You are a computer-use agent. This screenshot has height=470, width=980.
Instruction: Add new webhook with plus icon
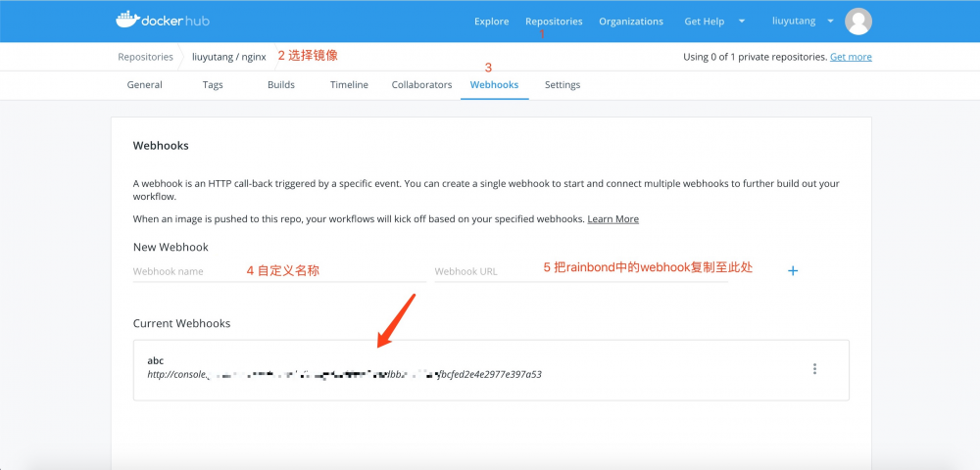(x=793, y=271)
